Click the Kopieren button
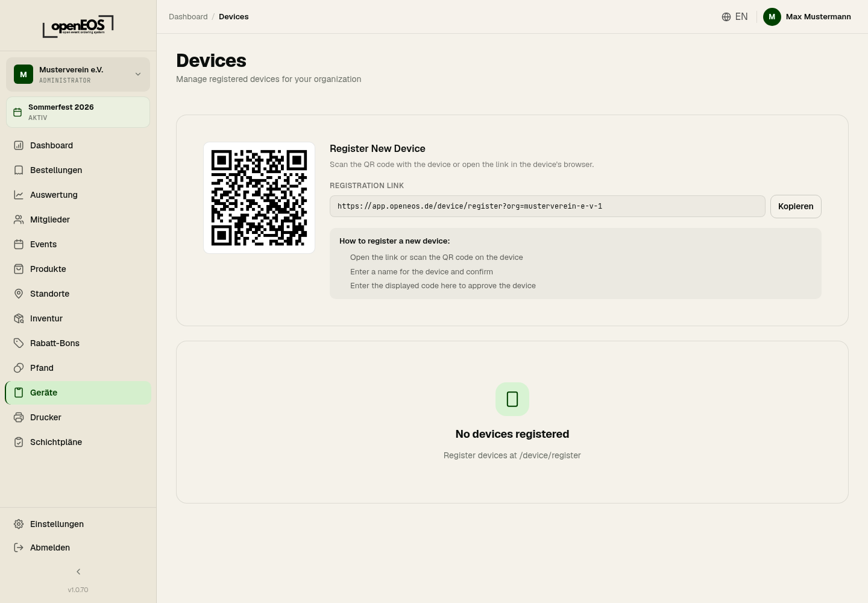Screen dimensions: 868x603 [x=796, y=206]
